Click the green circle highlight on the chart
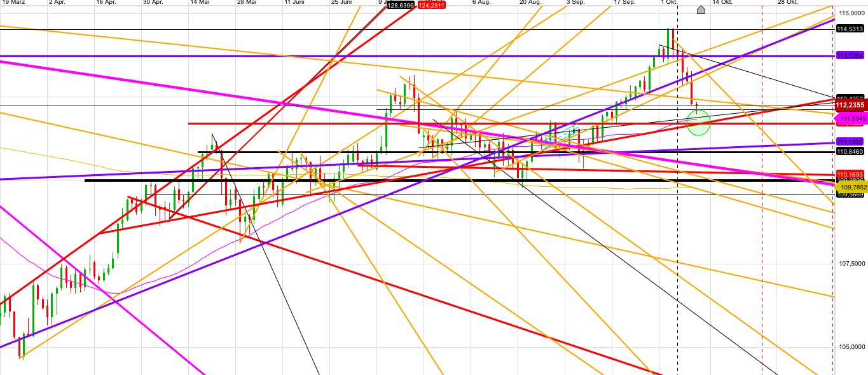Viewport: 868px width, 375px height. coord(699,122)
